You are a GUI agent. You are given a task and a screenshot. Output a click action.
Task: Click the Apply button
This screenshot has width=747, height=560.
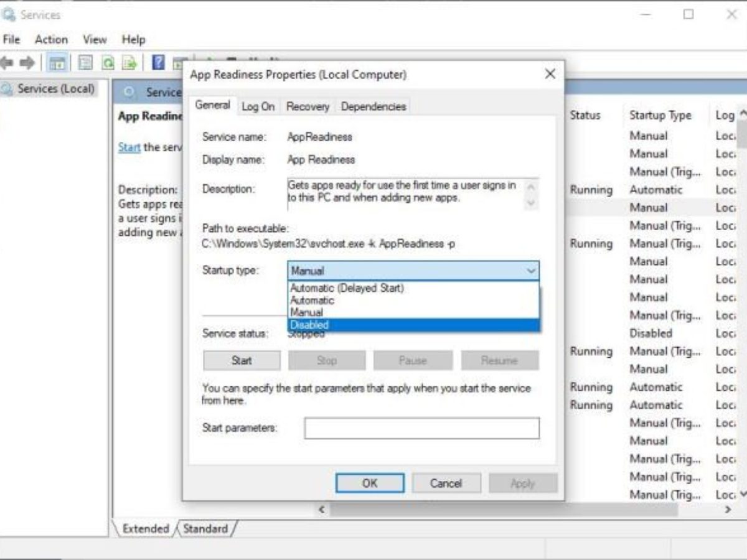tap(523, 483)
